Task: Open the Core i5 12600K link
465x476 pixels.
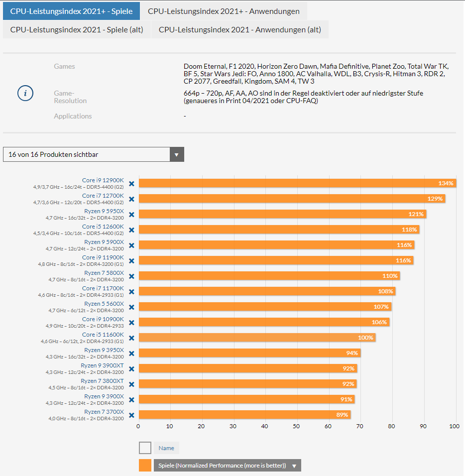Action: click(103, 227)
